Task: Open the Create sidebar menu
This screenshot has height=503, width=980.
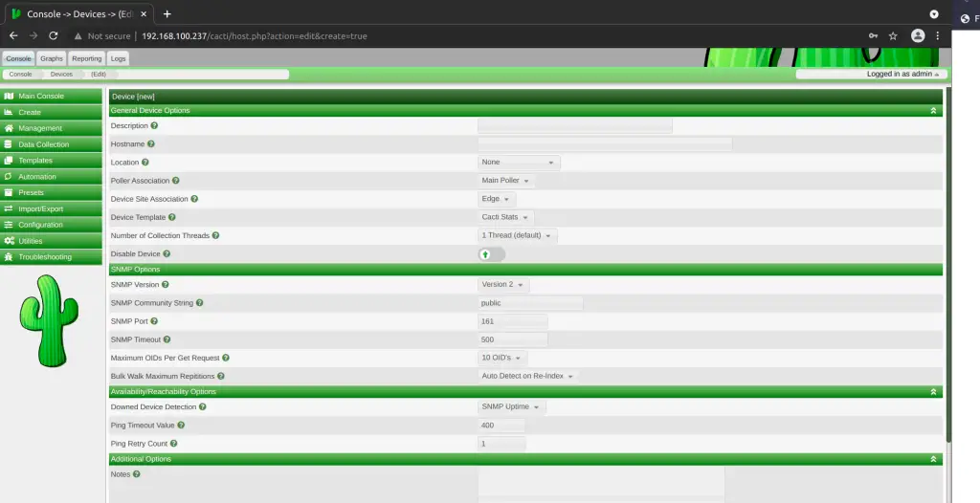Action: click(x=52, y=113)
